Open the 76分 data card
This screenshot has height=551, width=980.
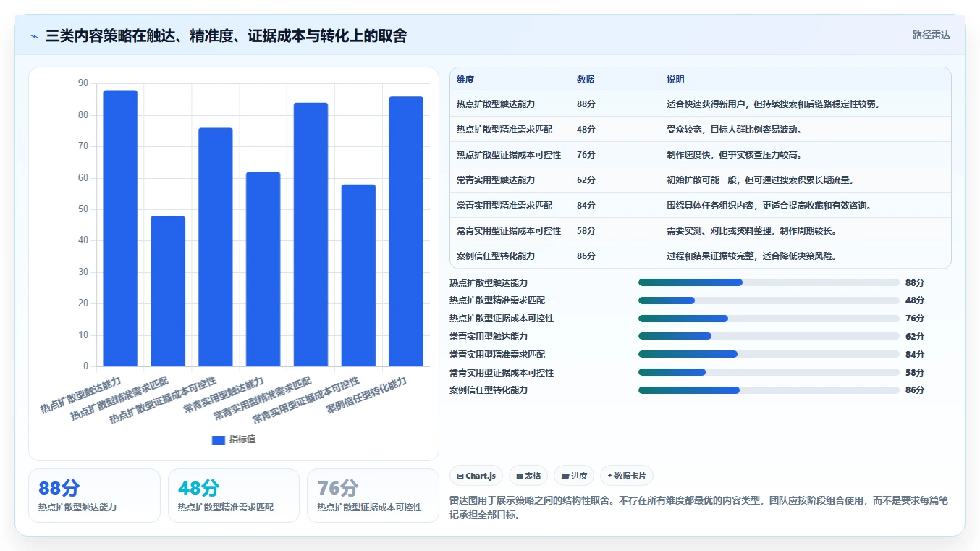point(373,495)
